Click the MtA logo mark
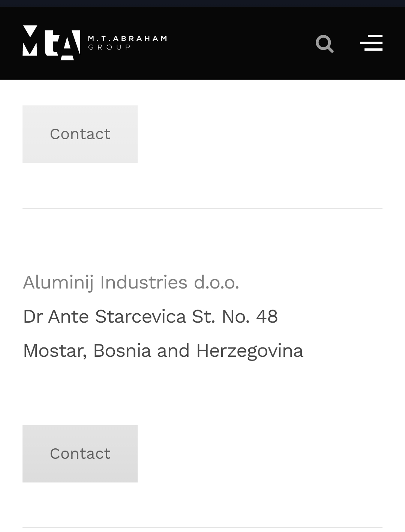The width and height of the screenshot is (405, 532). tap(51, 43)
